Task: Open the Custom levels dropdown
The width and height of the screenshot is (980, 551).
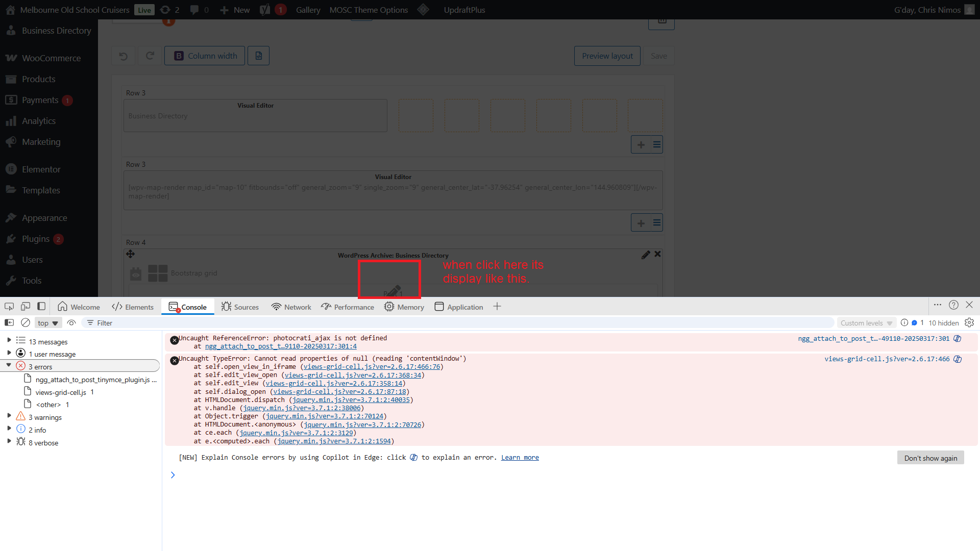Action: click(867, 323)
